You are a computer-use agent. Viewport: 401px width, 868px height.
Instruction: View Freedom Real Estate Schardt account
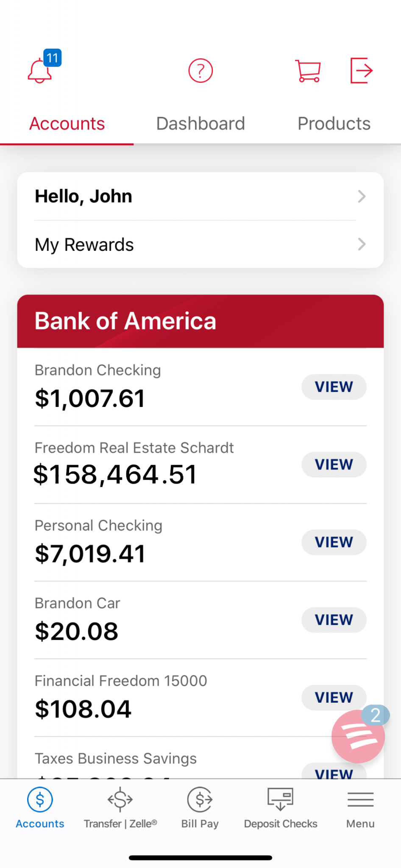[334, 465]
